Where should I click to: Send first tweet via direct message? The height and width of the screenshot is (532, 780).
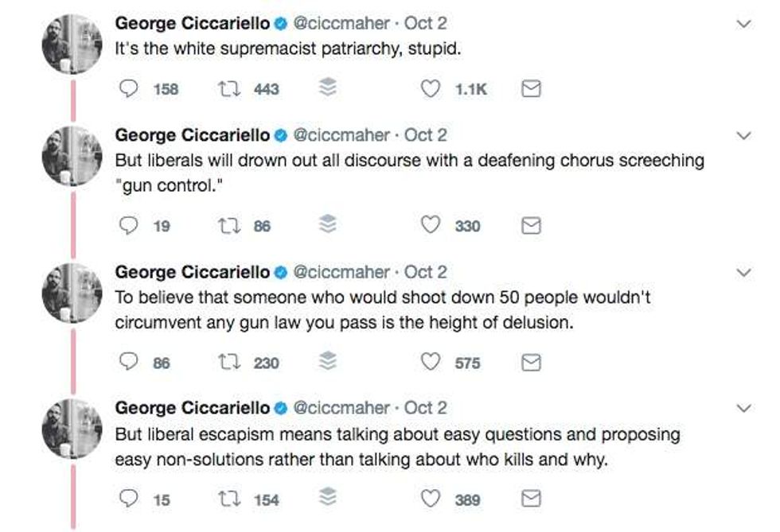(x=531, y=89)
